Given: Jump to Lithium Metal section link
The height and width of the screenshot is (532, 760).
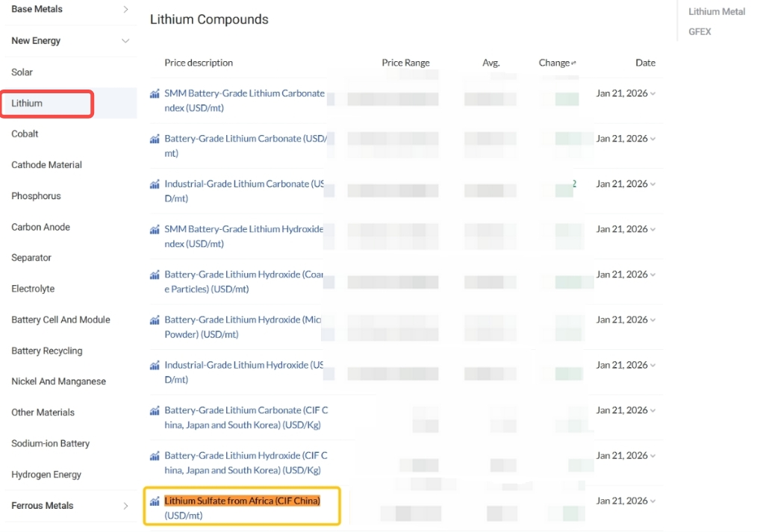Looking at the screenshot, I should (x=717, y=12).
